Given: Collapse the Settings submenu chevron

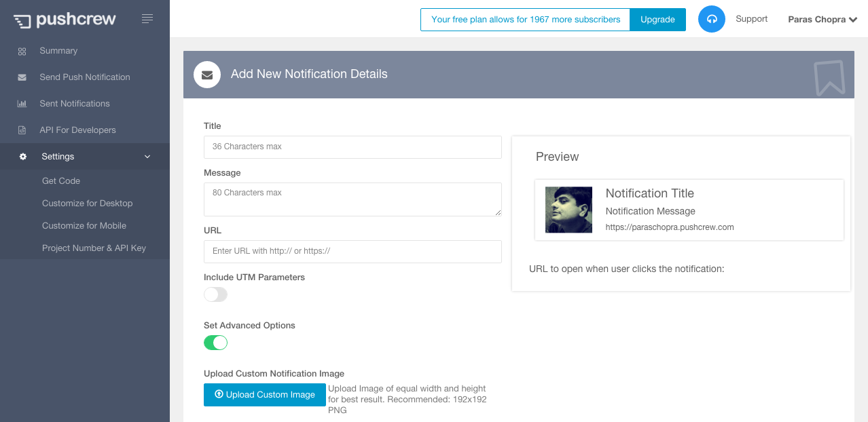Looking at the screenshot, I should (x=147, y=157).
